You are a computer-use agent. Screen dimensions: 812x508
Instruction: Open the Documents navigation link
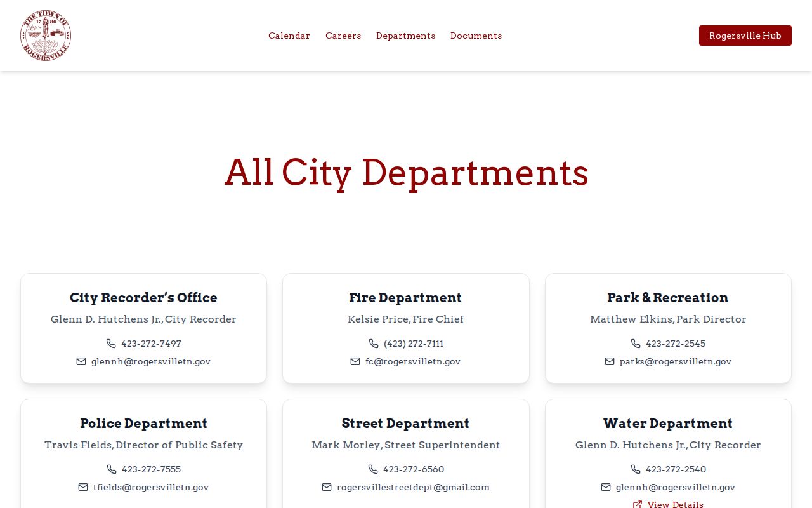click(476, 36)
